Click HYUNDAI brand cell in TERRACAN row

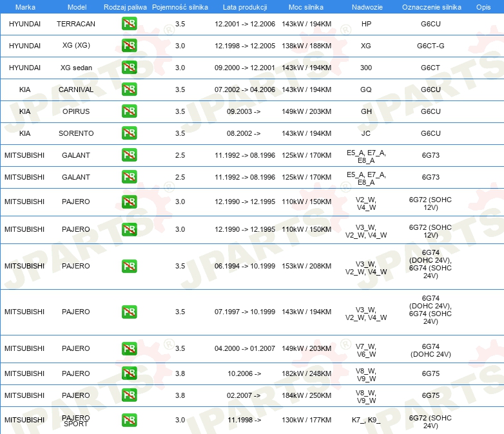(24, 24)
